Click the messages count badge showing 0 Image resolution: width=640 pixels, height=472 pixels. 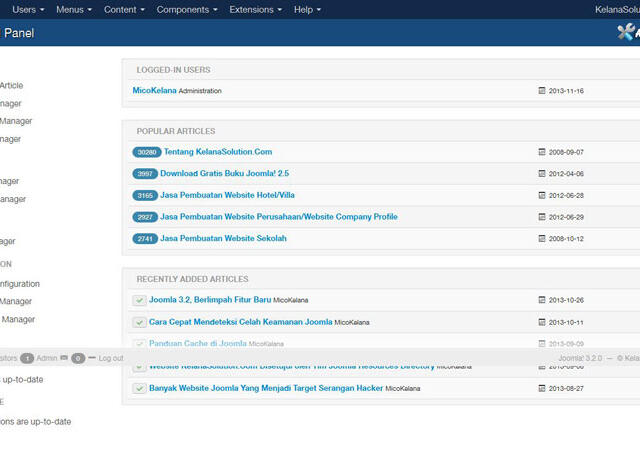click(x=78, y=358)
